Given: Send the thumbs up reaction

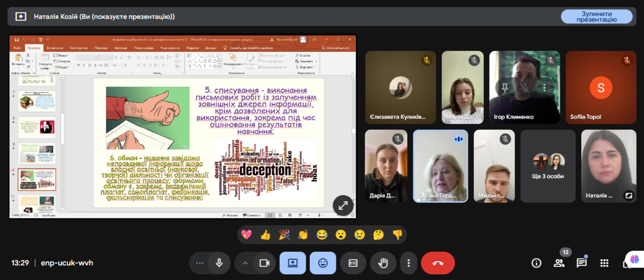Looking at the screenshot, I should pos(265,234).
